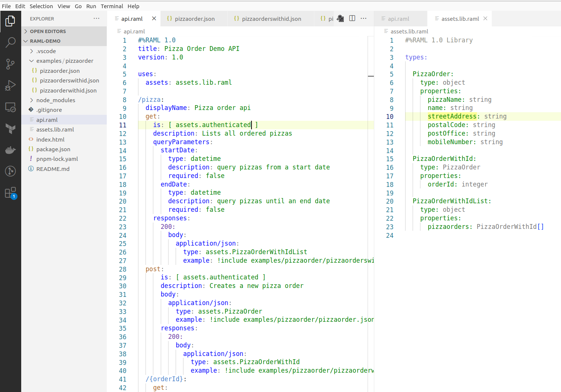Image resolution: width=561 pixels, height=392 pixels.
Task: Click 'assets: assets.lib.raml' in api.raml
Action: (189, 82)
